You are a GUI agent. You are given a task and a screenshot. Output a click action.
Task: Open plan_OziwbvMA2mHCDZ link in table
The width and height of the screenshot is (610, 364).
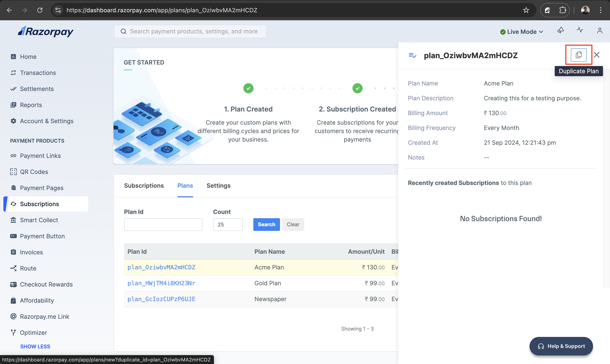tap(161, 267)
